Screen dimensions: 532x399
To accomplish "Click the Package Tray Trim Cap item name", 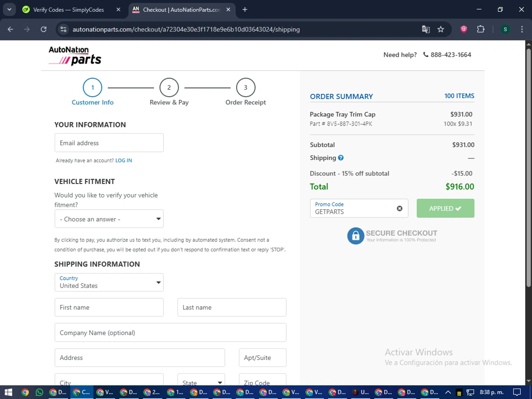I will [343, 114].
